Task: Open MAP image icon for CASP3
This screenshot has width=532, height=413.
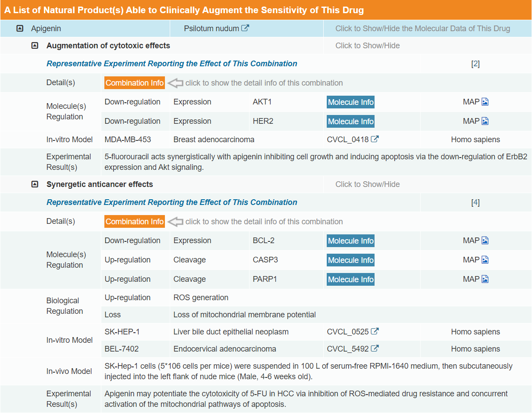Action: click(x=485, y=260)
